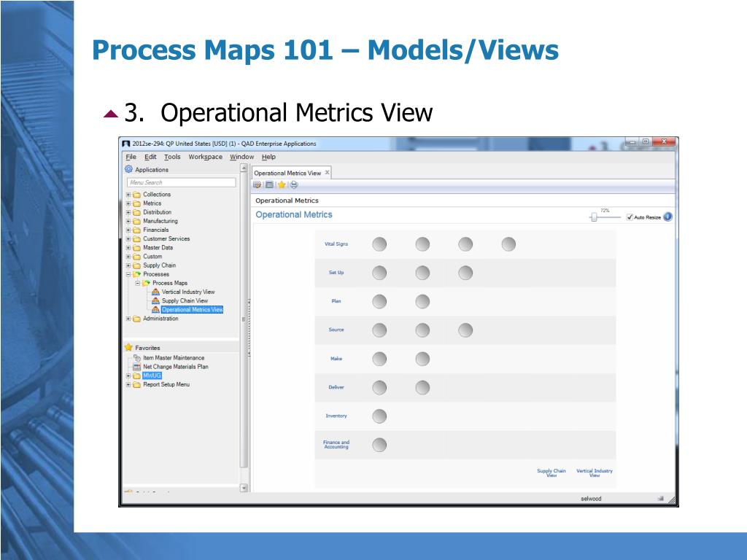Image resolution: width=747 pixels, height=560 pixels.
Task: Expand the Collections folder
Action: click(x=128, y=194)
